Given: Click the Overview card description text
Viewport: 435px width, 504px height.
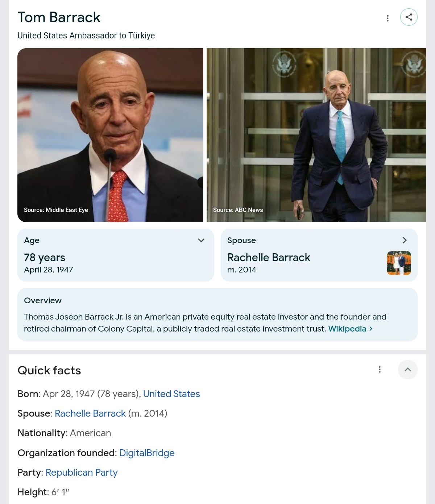Looking at the screenshot, I should [x=205, y=322].
